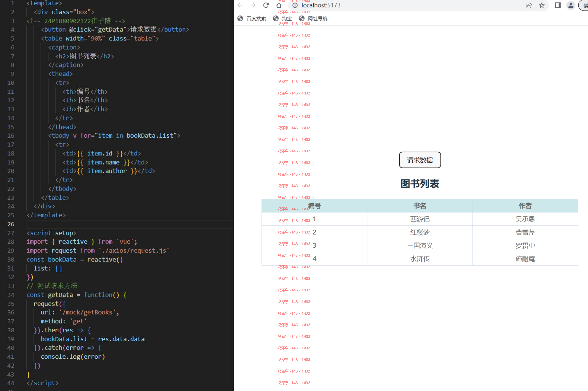Select the 罗贯中 author cell
This screenshot has height=391, width=588.
tap(525, 245)
